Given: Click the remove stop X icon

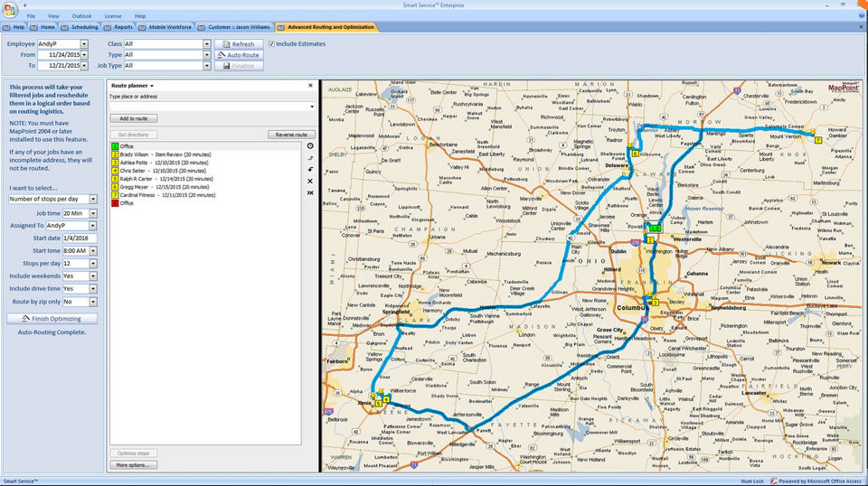Looking at the screenshot, I should click(310, 182).
